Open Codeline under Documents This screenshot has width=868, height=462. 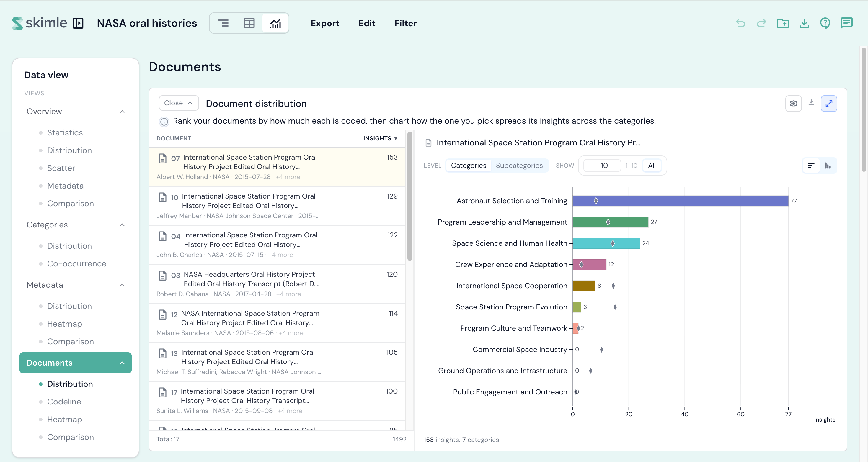click(x=64, y=402)
